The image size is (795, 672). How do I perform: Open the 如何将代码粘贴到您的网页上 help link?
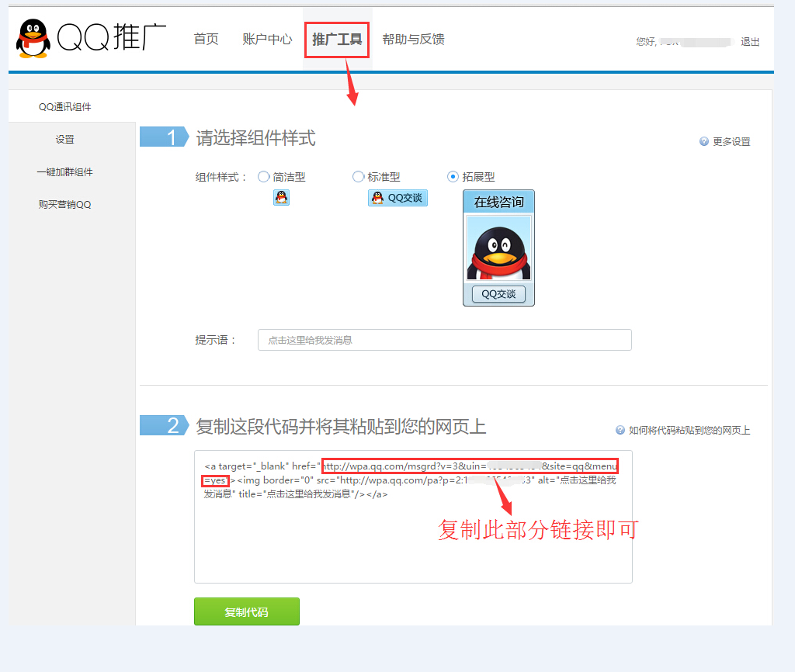(689, 430)
